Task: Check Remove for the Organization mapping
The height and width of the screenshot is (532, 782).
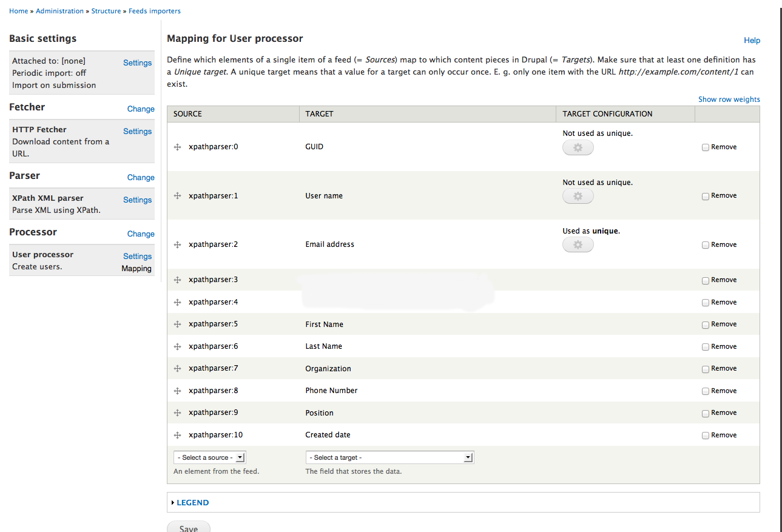Action: click(x=706, y=369)
